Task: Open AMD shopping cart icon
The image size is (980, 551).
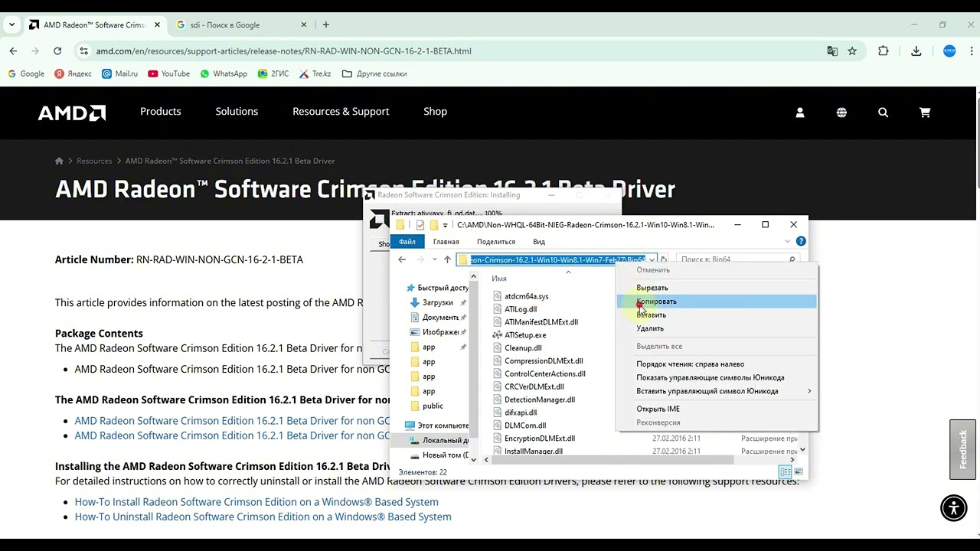Action: [x=925, y=112]
